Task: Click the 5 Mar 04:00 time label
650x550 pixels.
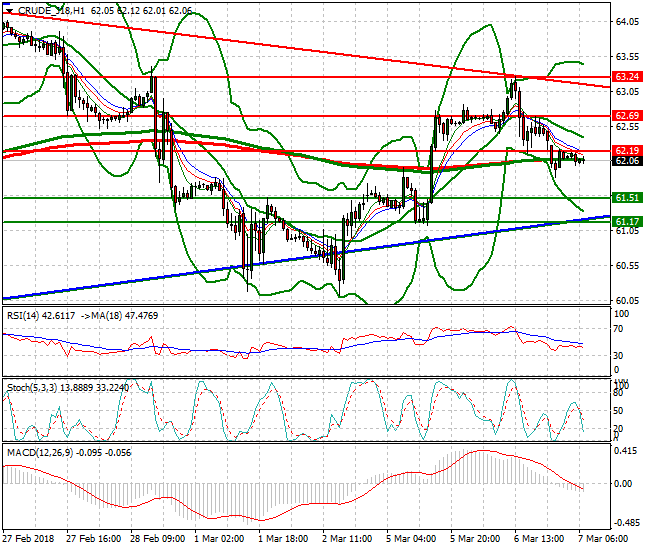Action: tap(411, 539)
